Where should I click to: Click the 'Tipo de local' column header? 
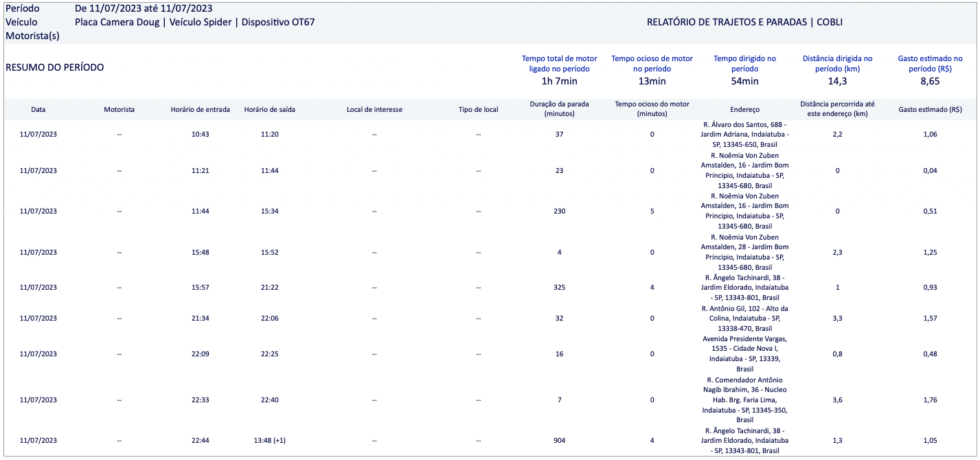tap(478, 109)
